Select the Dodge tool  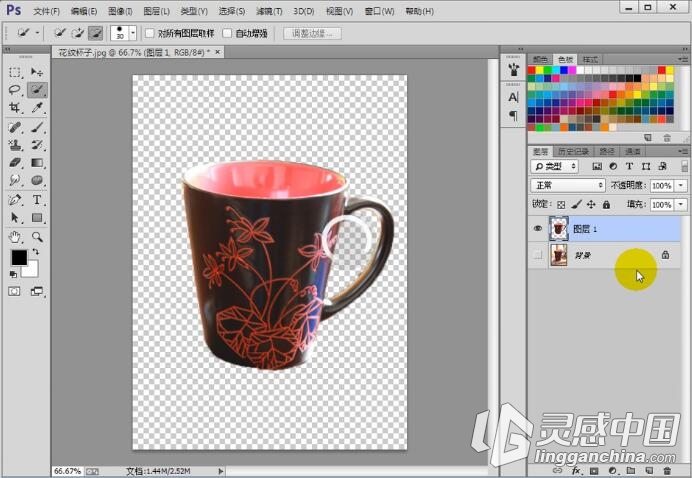click(x=15, y=180)
